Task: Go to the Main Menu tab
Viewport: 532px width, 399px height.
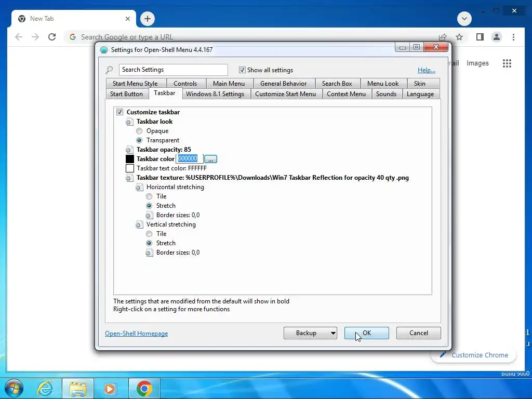Action: coord(229,84)
